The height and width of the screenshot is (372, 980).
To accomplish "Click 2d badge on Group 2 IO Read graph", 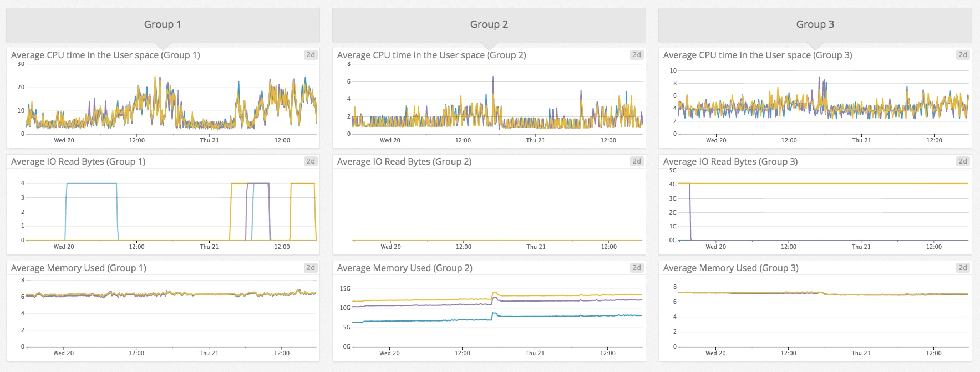I will point(637,161).
